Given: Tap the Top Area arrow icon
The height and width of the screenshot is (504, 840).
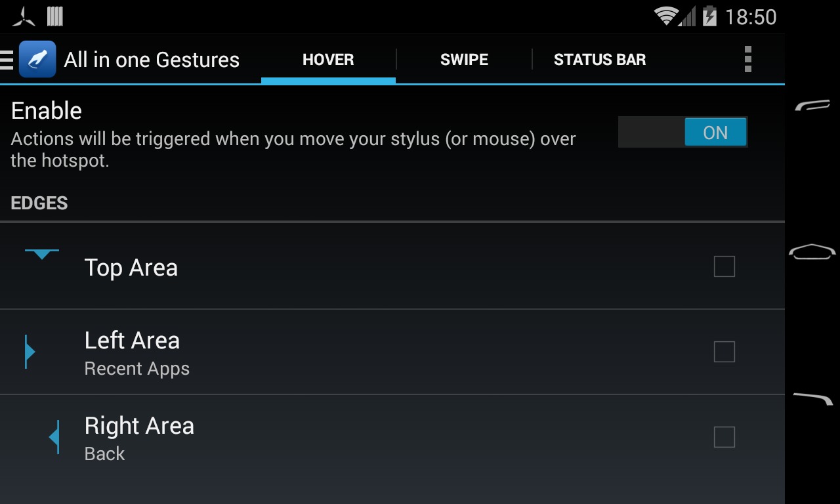Looking at the screenshot, I should coord(42,254).
